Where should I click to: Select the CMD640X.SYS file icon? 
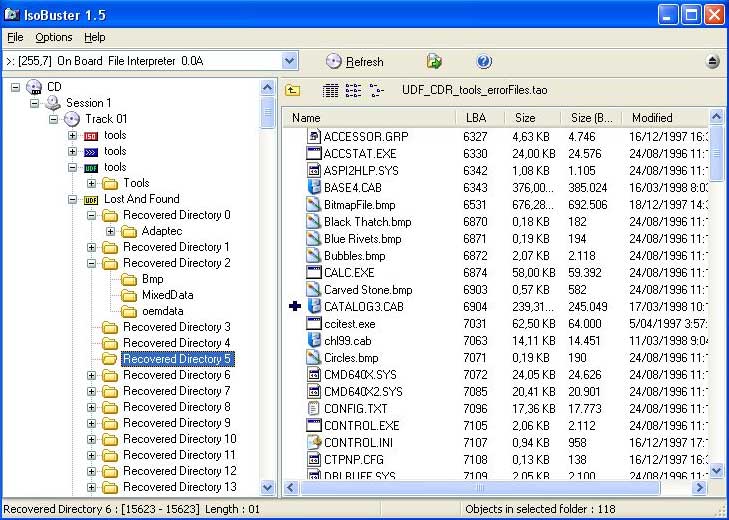point(314,374)
